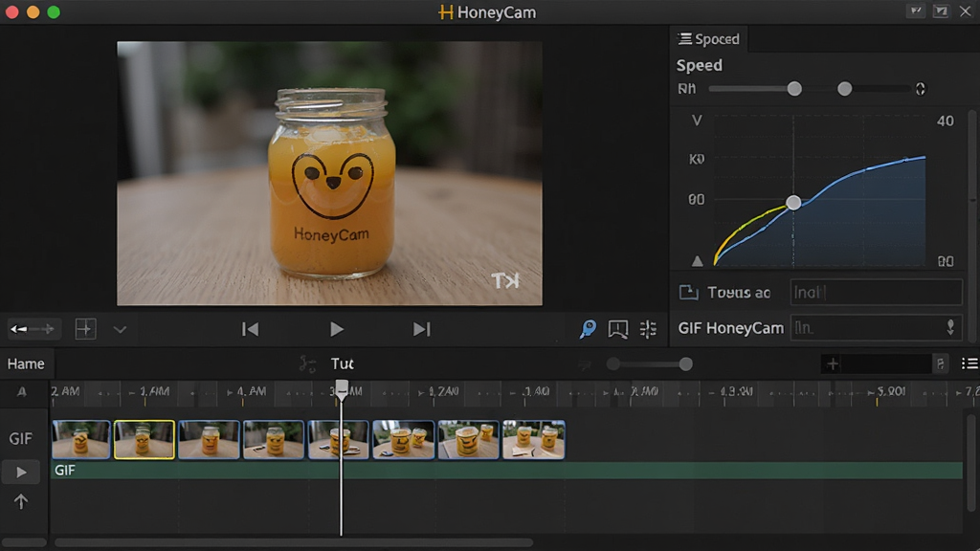The height and width of the screenshot is (551, 980).
Task: Click the playhead marker on the ruler
Action: [x=342, y=389]
